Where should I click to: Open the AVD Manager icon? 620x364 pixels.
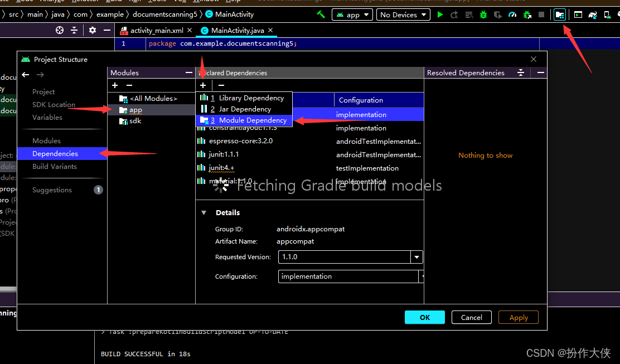coord(607,14)
